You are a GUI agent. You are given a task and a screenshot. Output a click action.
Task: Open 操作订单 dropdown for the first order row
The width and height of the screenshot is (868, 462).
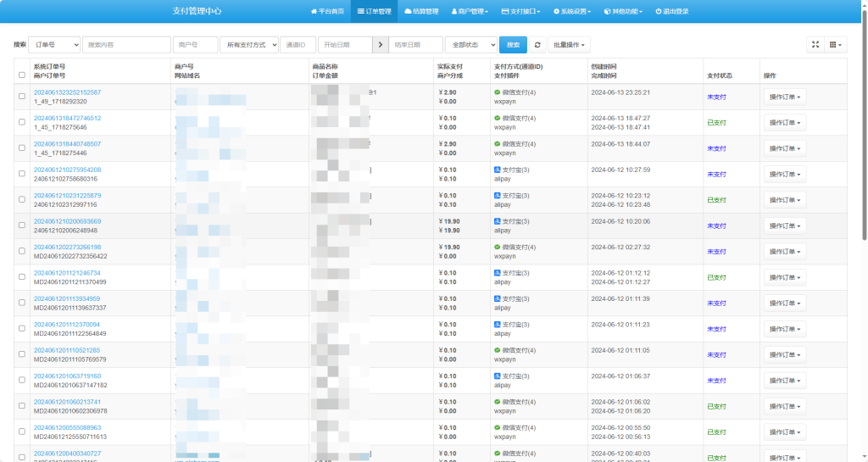784,97
